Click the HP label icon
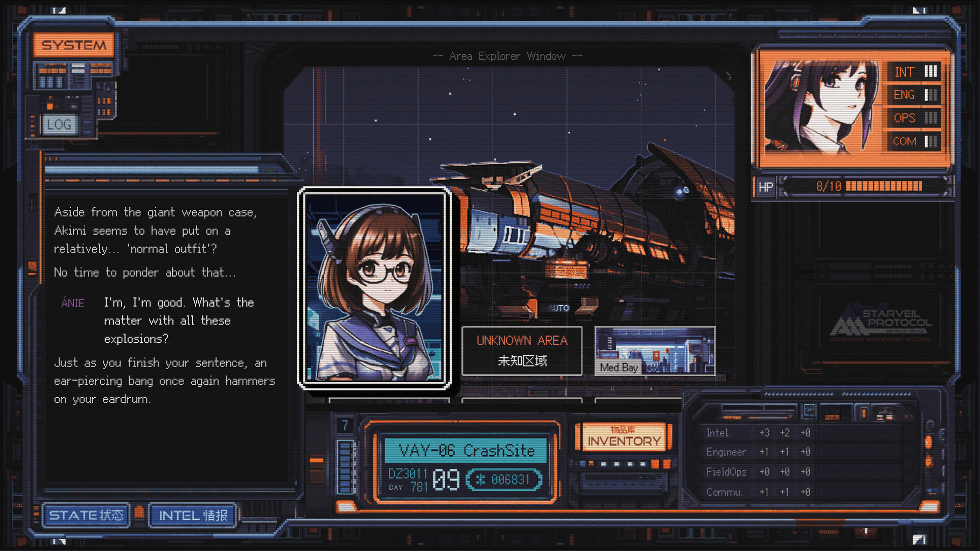This screenshot has height=551, width=980. 765,187
